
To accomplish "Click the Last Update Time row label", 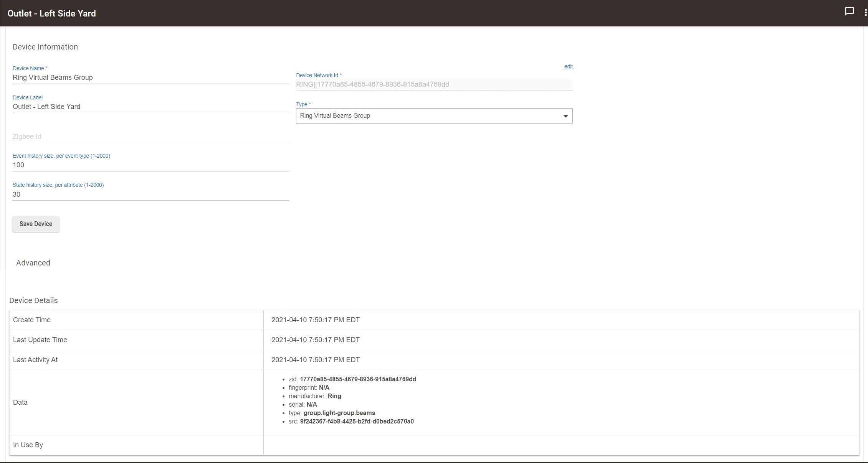I will pyautogui.click(x=40, y=340).
